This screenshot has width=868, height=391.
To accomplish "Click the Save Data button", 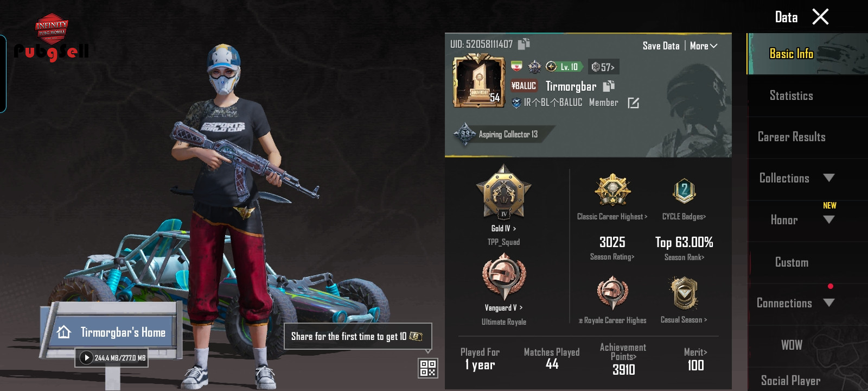I will coord(661,46).
